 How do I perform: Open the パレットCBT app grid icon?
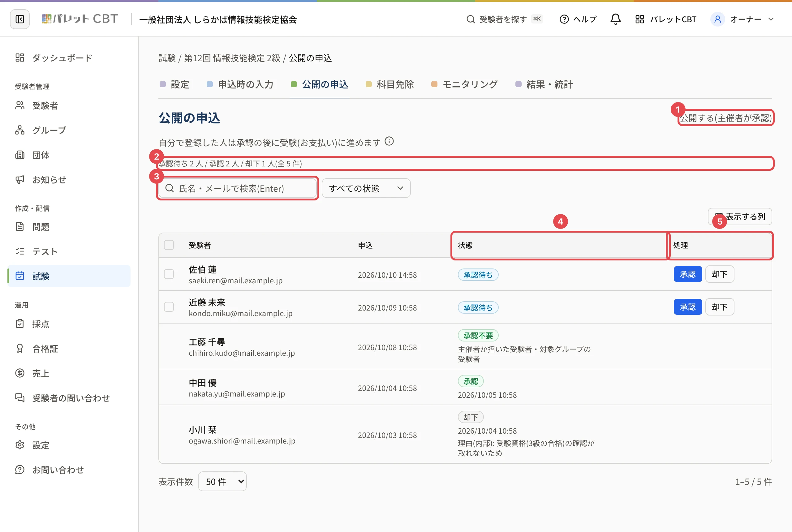click(639, 19)
